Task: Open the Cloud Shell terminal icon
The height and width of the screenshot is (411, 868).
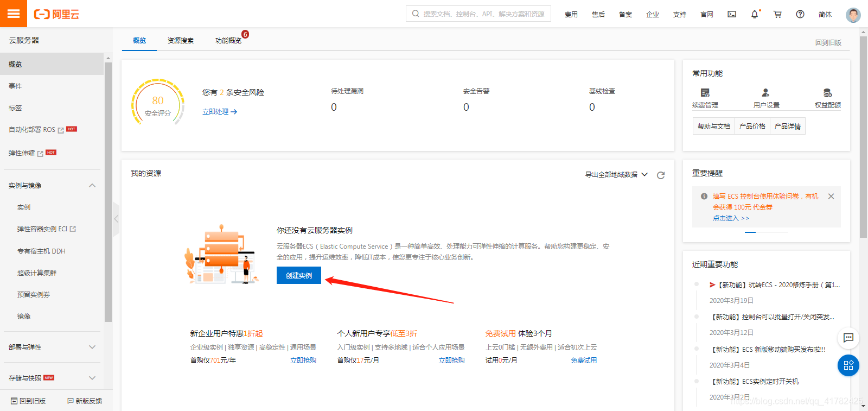Action: tap(732, 14)
